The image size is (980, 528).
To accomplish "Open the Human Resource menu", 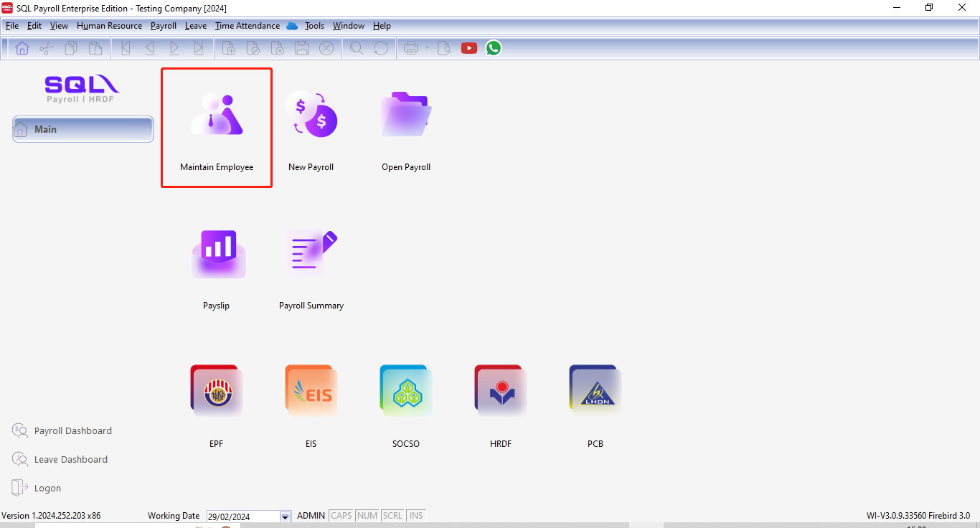I will coord(109,26).
